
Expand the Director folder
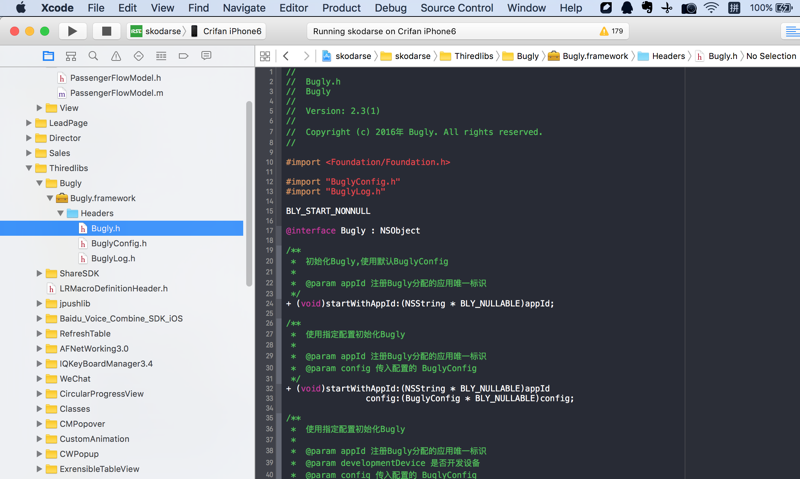click(29, 138)
